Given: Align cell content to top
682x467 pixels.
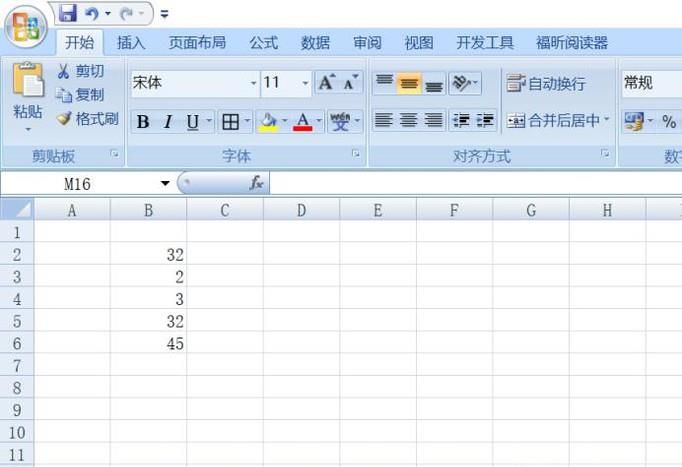Looking at the screenshot, I should (384, 82).
